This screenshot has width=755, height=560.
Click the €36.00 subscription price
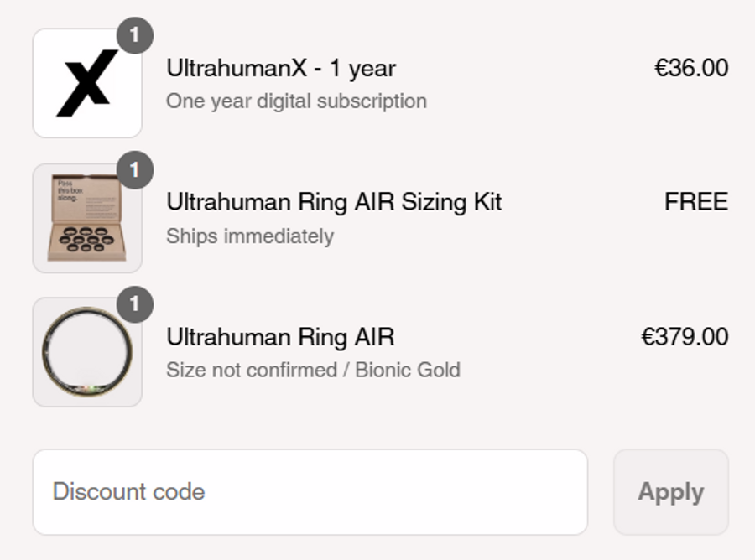691,68
